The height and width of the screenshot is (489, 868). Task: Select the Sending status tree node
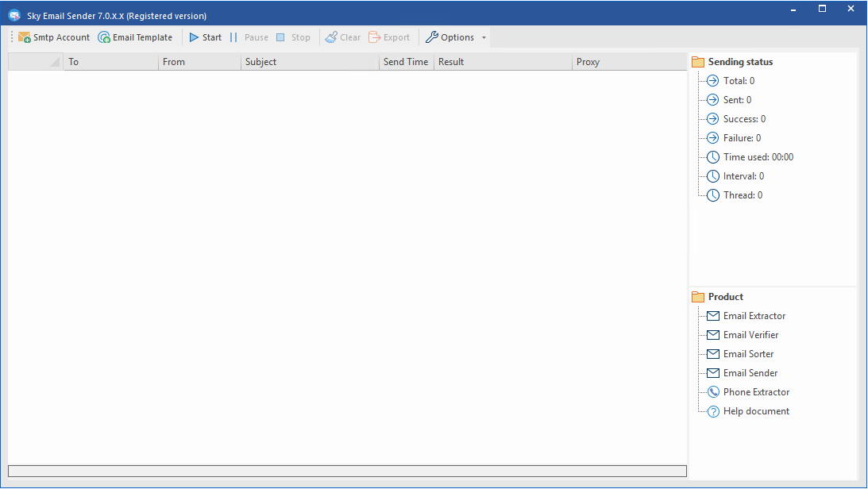(x=740, y=62)
